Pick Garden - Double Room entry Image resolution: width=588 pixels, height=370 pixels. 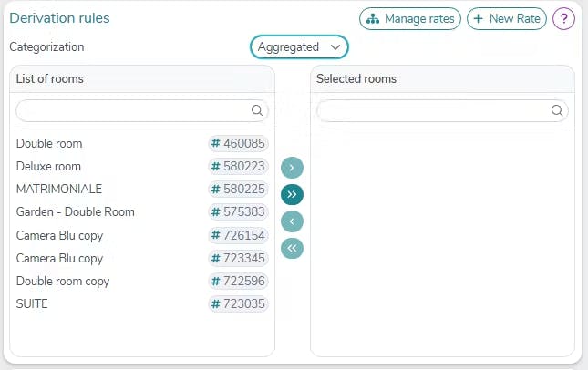pos(75,211)
